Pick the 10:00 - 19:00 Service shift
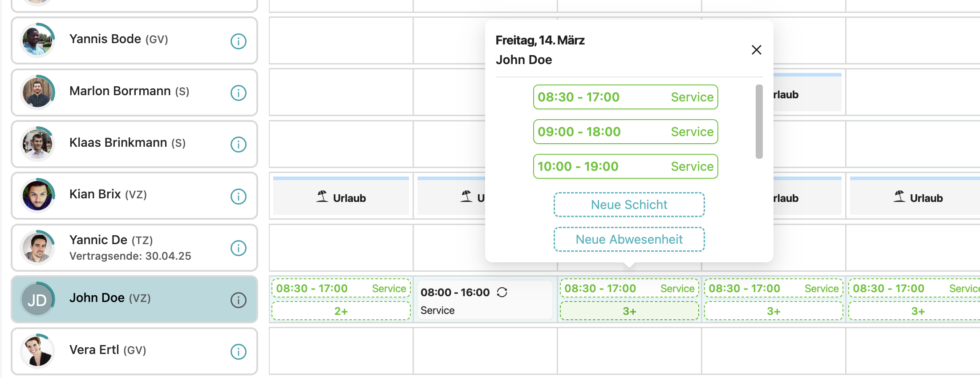Image resolution: width=980 pixels, height=378 pixels. point(625,166)
